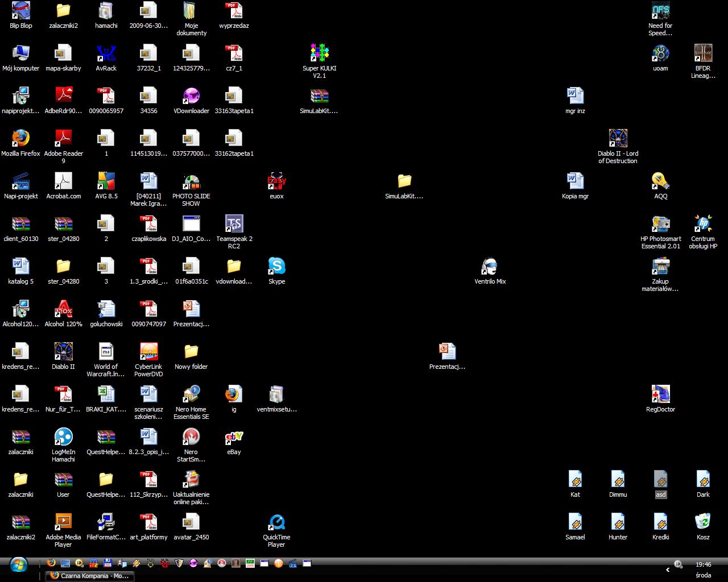The width and height of the screenshot is (728, 582).
Task: Open the Need for Speed shortcut
Action: tap(660, 11)
